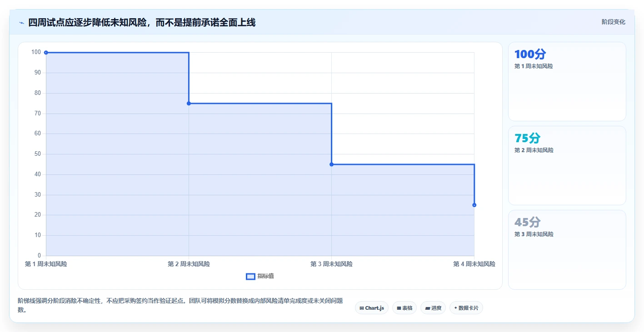Click the 第 2 周未知风险 axis label
Viewport: 644px width, 332px height.
pos(189,264)
